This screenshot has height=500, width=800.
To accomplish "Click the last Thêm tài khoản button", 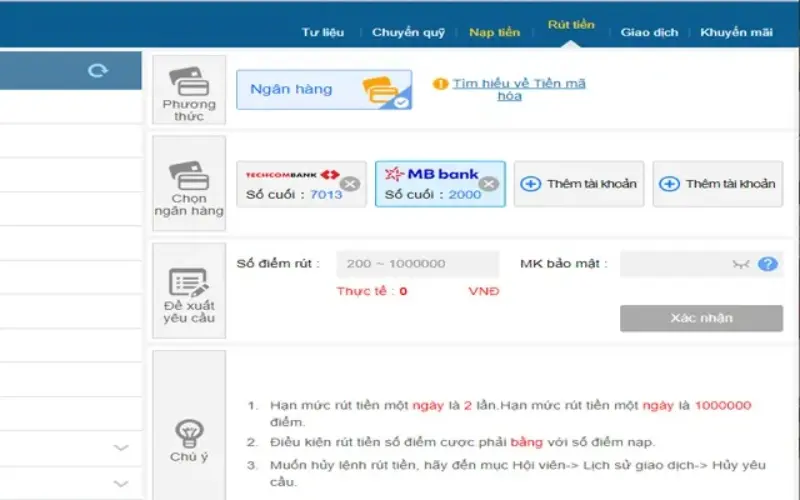I will pyautogui.click(x=717, y=184).
